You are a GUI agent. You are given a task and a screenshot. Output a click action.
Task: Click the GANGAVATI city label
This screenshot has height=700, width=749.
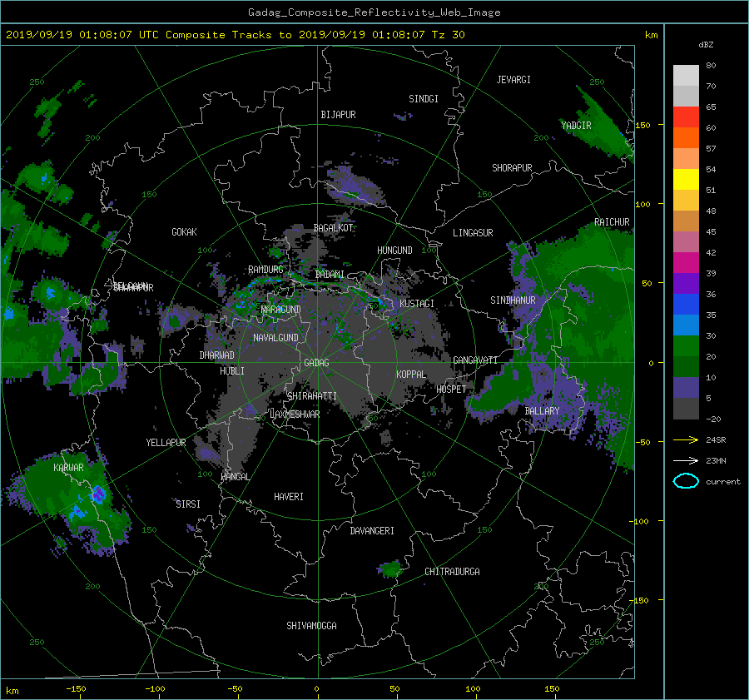[475, 360]
